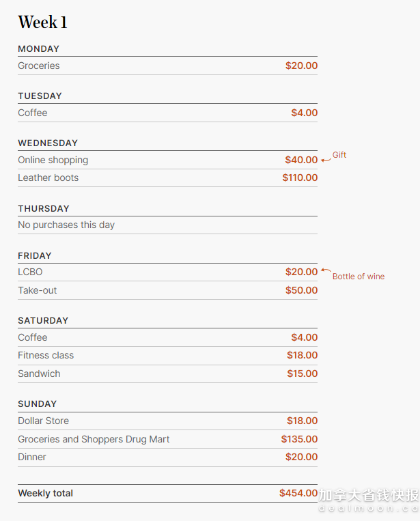This screenshot has height=521, width=420.
Task: Click the Week 1 heading
Action: [42, 23]
